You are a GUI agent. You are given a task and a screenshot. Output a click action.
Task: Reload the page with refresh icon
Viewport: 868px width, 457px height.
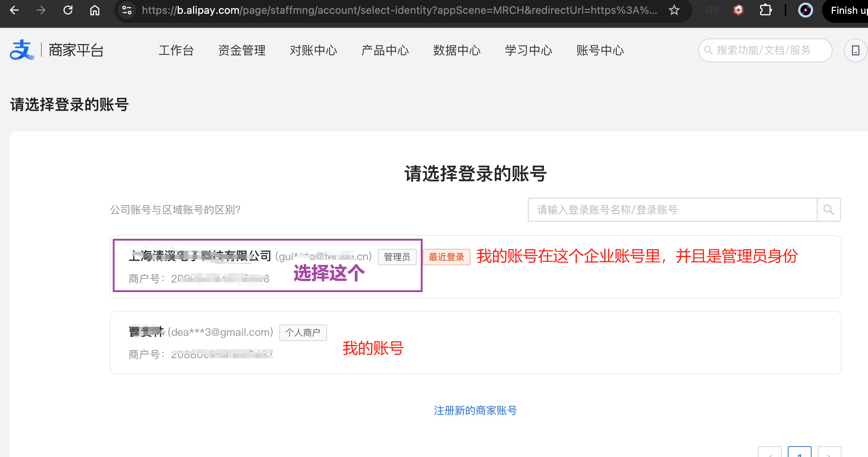tap(68, 10)
